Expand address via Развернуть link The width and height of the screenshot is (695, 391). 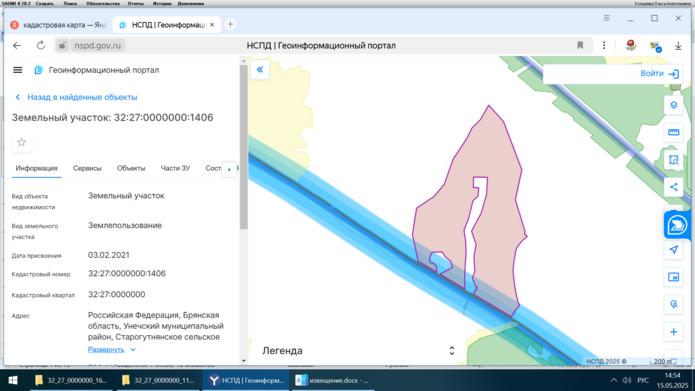106,349
